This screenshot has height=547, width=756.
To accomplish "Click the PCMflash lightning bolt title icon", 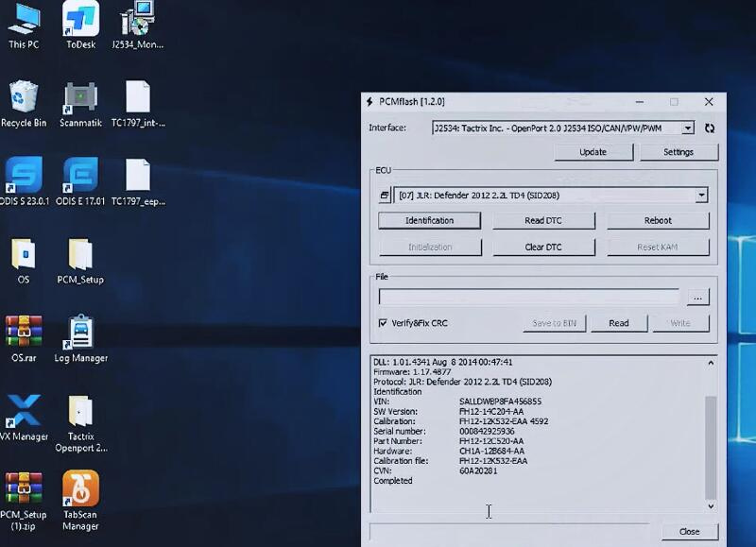I will [x=369, y=102].
